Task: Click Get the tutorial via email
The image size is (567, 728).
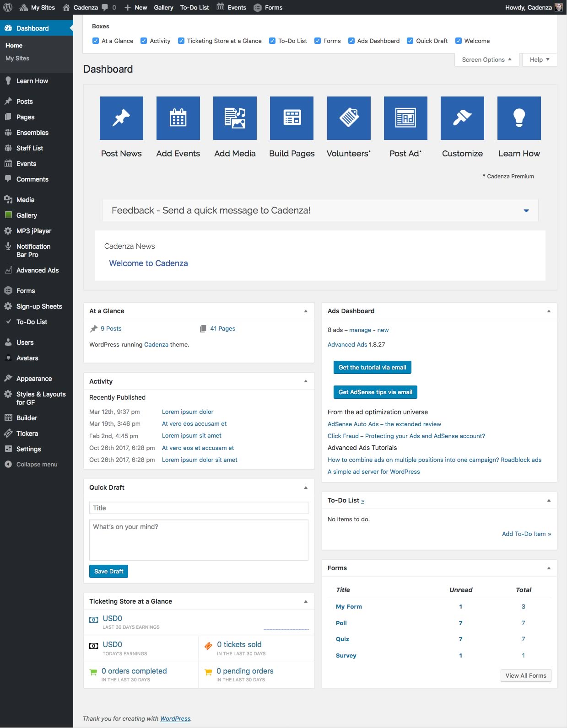Action: (372, 367)
